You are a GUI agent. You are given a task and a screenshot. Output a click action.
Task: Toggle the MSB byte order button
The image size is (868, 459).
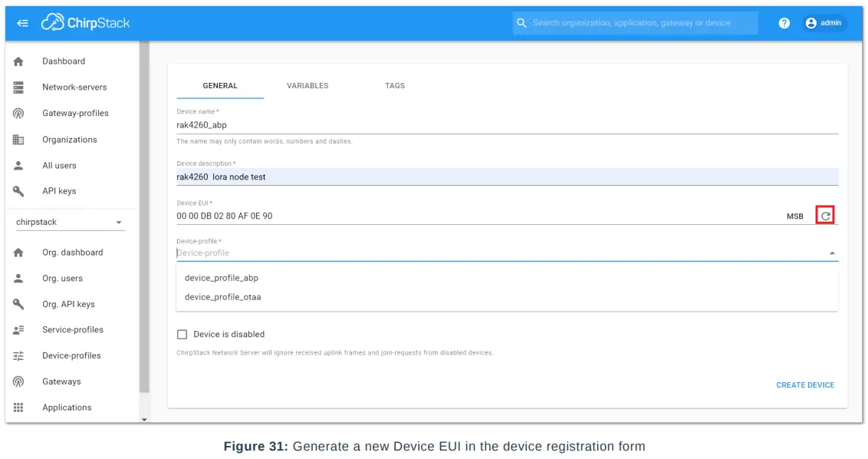pos(795,216)
